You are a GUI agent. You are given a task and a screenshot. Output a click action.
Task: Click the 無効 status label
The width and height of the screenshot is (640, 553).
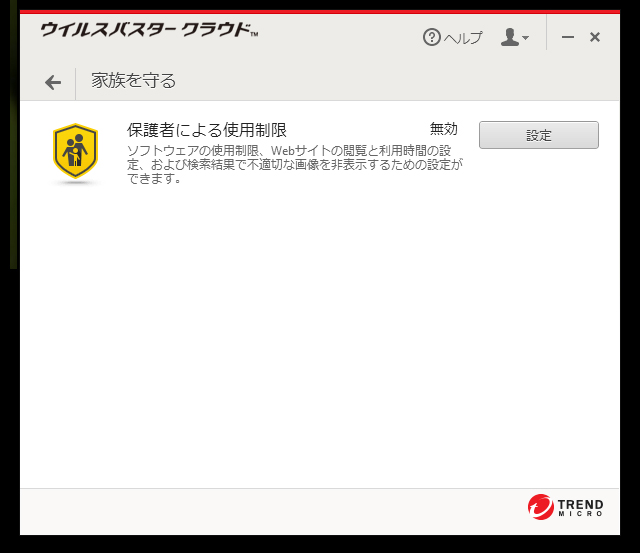(443, 129)
